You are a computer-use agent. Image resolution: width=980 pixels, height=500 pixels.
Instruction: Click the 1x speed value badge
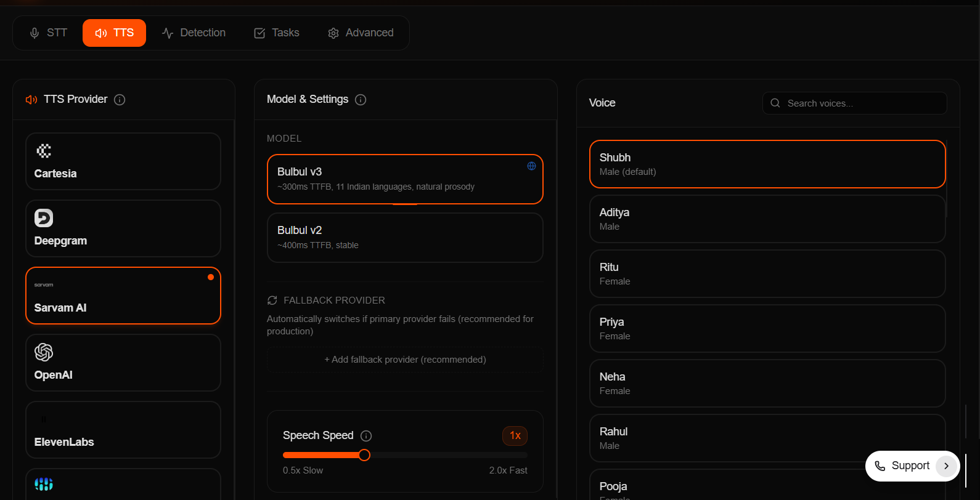(515, 435)
